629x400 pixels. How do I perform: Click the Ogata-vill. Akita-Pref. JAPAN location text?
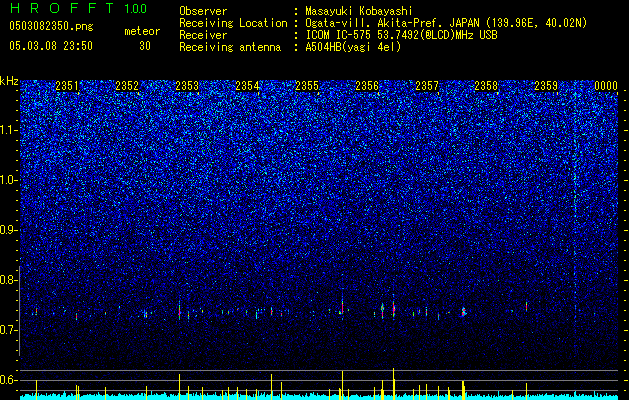[446, 23]
